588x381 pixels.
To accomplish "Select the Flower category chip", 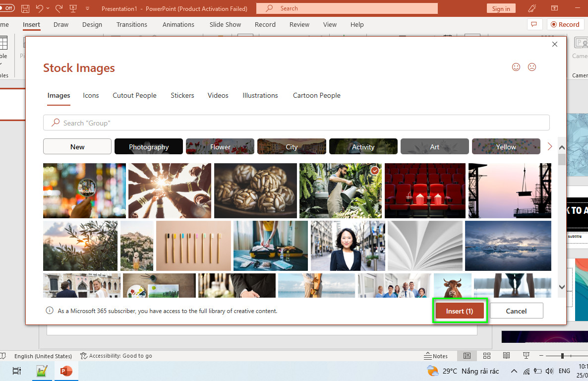I will click(220, 146).
